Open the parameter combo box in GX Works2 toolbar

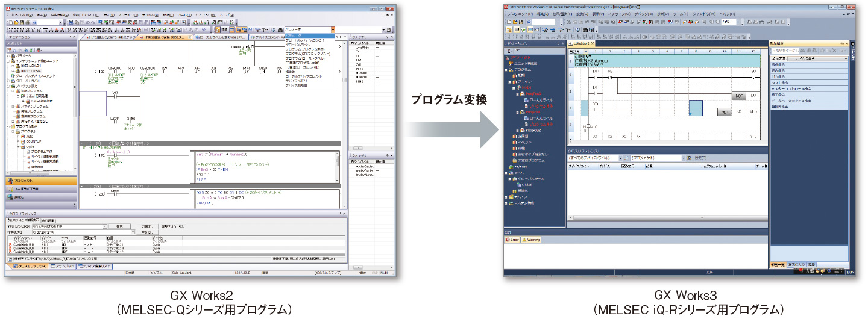pos(332,29)
